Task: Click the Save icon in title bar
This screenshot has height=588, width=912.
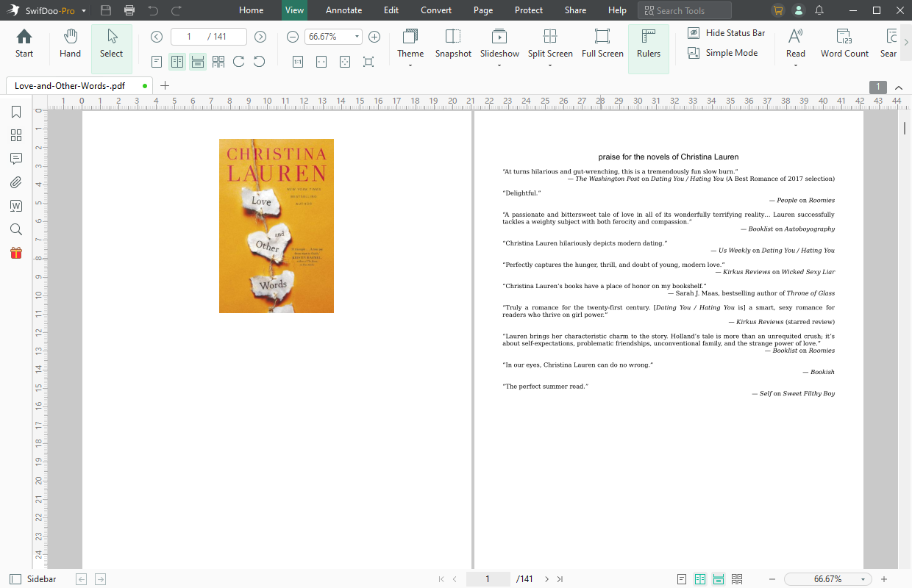Action: tap(106, 10)
